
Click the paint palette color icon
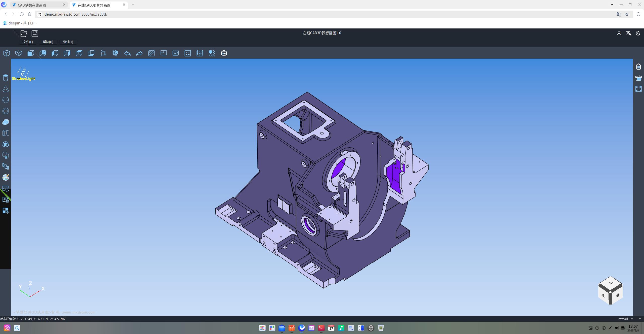coord(6,178)
